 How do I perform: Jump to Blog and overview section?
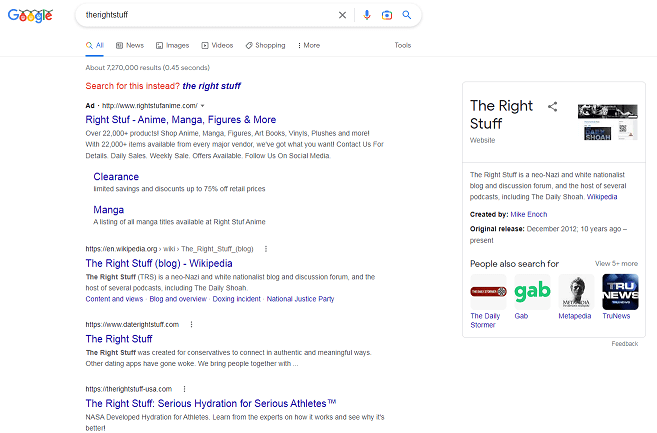[x=178, y=299]
